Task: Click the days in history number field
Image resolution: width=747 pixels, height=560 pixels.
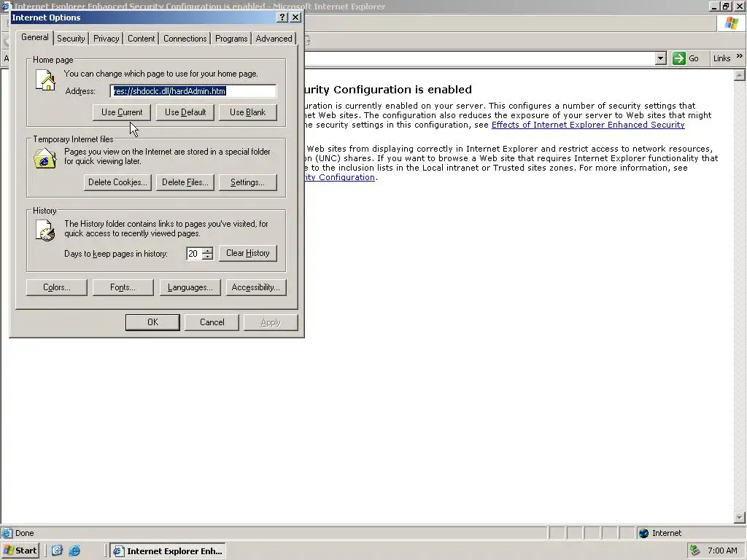Action: click(194, 253)
